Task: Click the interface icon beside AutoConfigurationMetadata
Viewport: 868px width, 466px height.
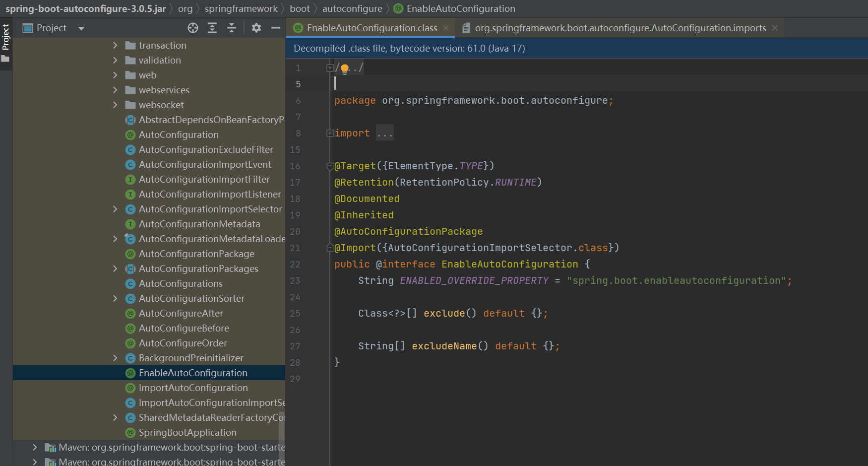Action: tap(130, 224)
